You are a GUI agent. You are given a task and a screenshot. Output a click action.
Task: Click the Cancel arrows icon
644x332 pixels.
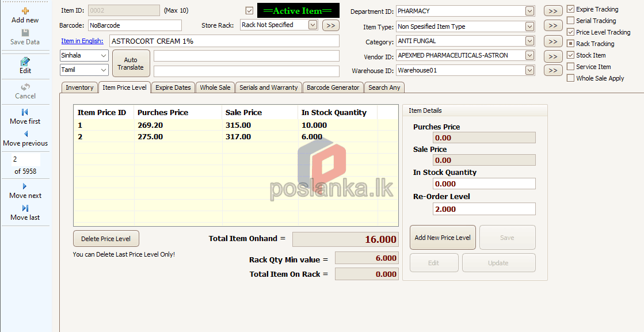pos(25,87)
